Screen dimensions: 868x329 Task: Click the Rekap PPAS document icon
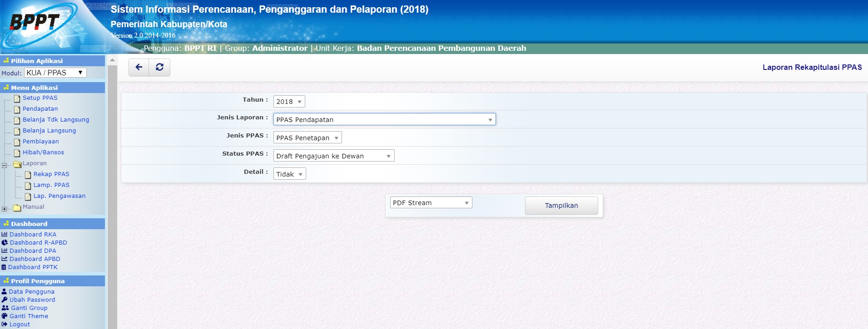pyautogui.click(x=28, y=175)
